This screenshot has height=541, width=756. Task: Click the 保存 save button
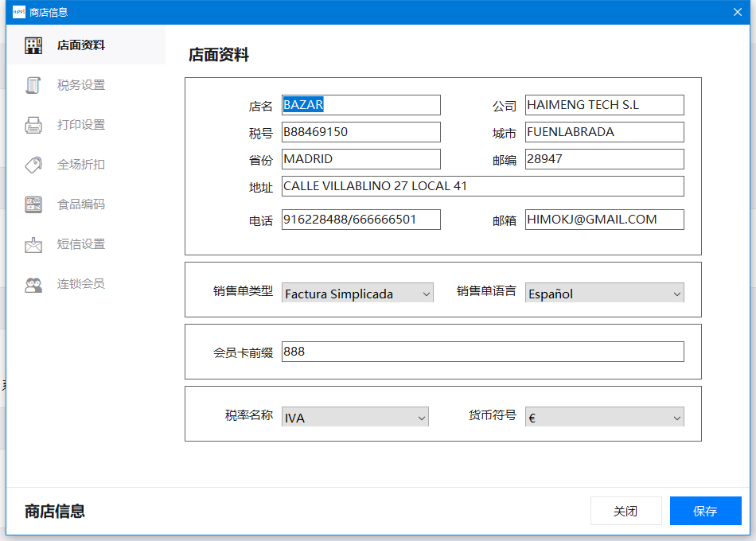tap(705, 511)
